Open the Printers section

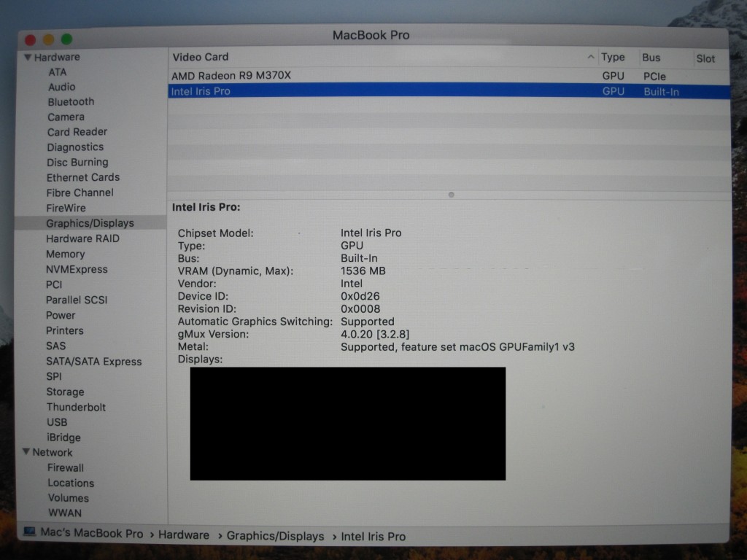point(65,330)
